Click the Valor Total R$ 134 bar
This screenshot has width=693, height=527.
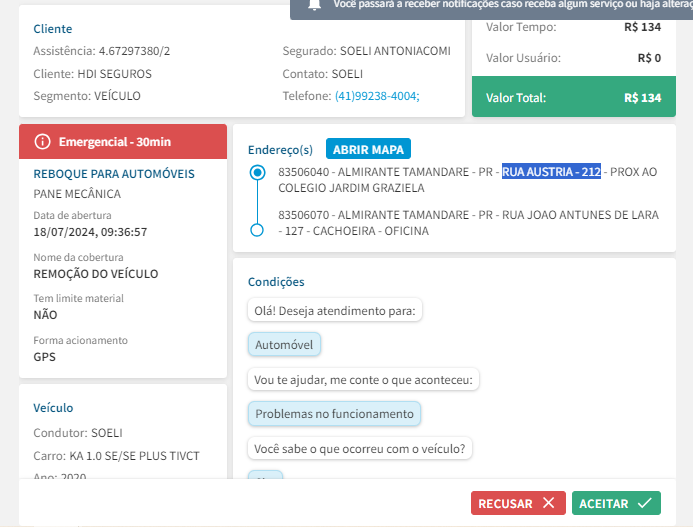(574, 97)
